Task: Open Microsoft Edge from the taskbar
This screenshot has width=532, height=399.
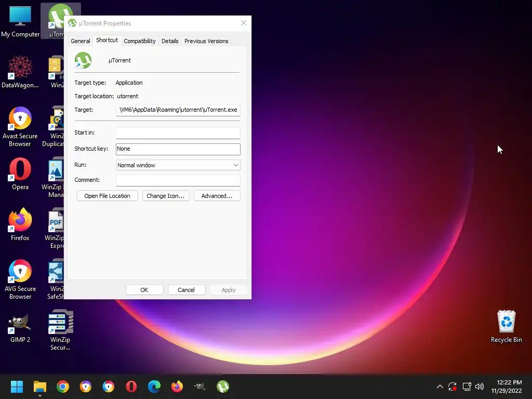Action: (x=154, y=387)
